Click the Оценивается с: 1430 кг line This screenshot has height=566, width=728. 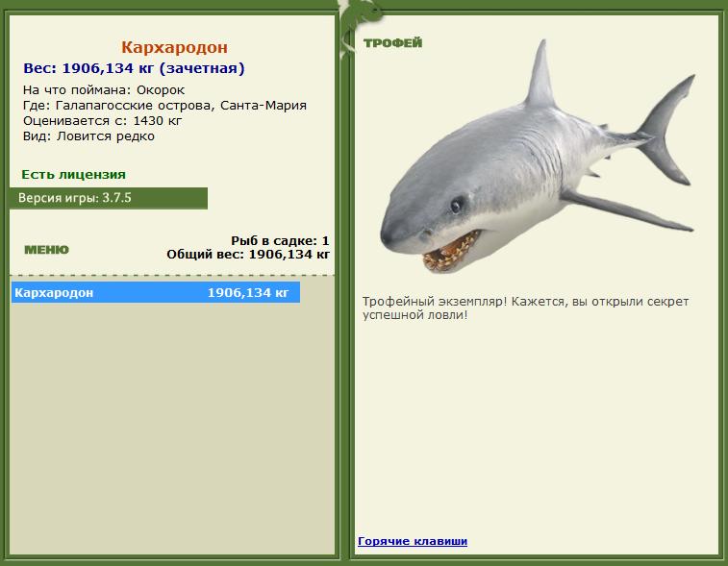102,121
